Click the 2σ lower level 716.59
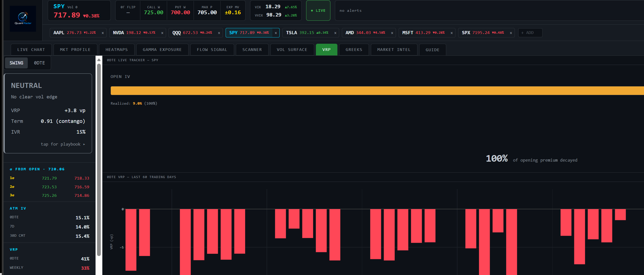The width and height of the screenshot is (644, 275). (x=82, y=187)
